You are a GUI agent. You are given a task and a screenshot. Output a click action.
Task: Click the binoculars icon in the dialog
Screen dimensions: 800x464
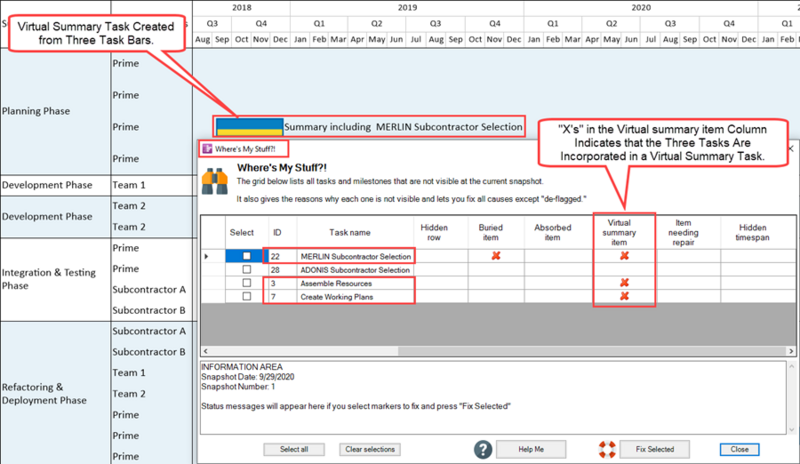(215, 182)
